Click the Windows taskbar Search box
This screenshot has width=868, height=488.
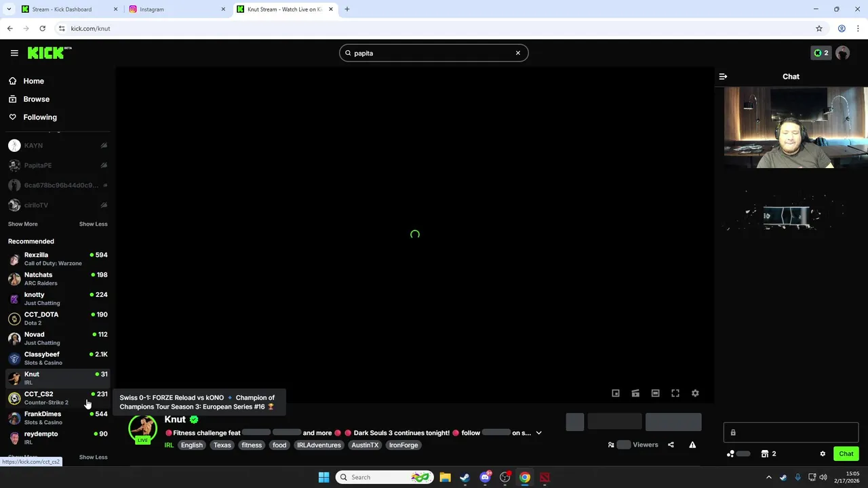coord(384,477)
